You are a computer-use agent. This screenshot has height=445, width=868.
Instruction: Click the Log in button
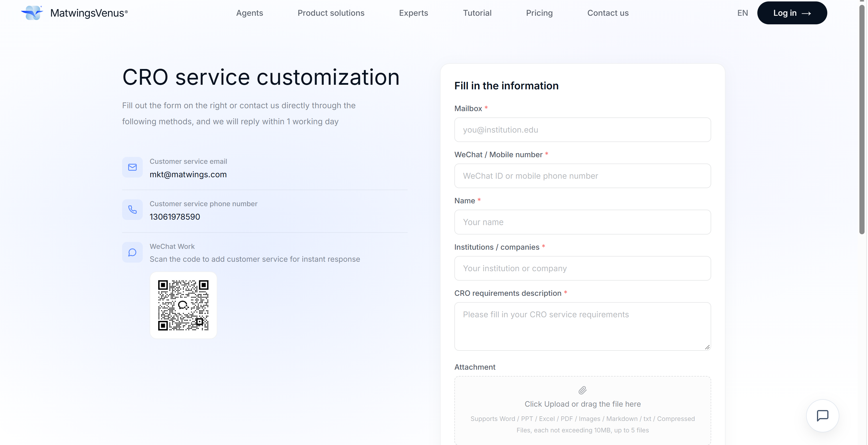click(792, 13)
